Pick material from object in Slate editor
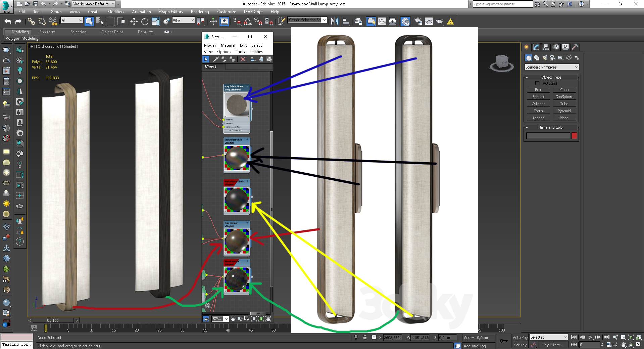 [x=216, y=59]
